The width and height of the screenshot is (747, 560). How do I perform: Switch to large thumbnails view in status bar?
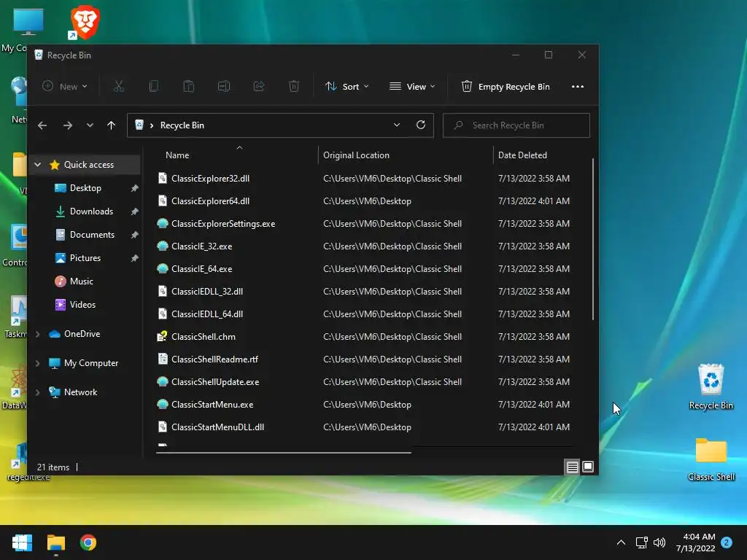click(588, 467)
